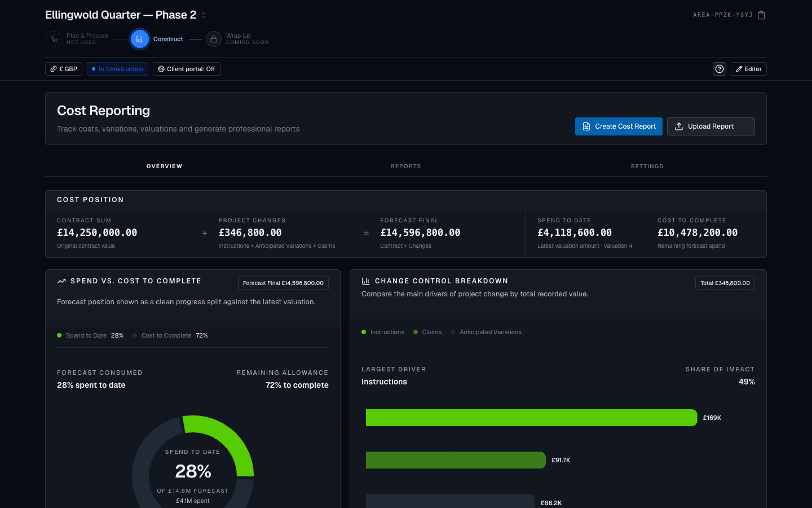This screenshot has width=812, height=508.
Task: Switch to Editor mode
Action: [749, 69]
